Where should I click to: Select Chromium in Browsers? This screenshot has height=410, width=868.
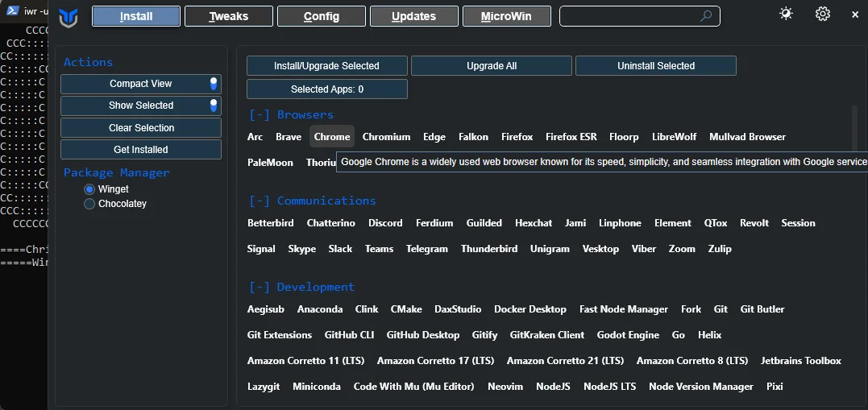click(386, 137)
